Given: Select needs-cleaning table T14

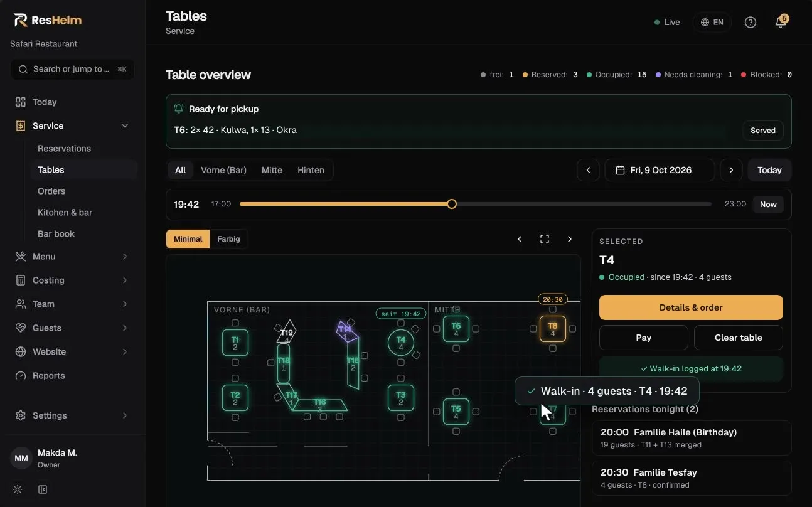Looking at the screenshot, I should coord(346,331).
